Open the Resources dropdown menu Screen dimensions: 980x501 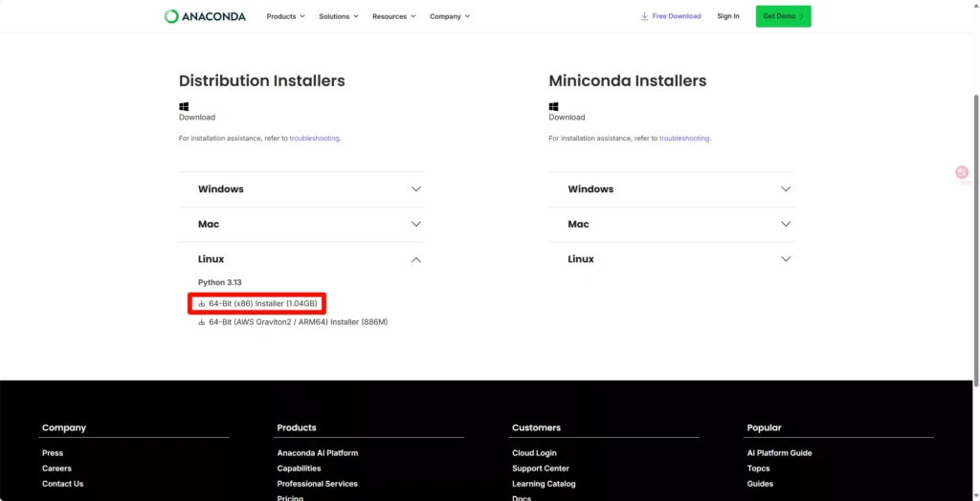tap(393, 16)
